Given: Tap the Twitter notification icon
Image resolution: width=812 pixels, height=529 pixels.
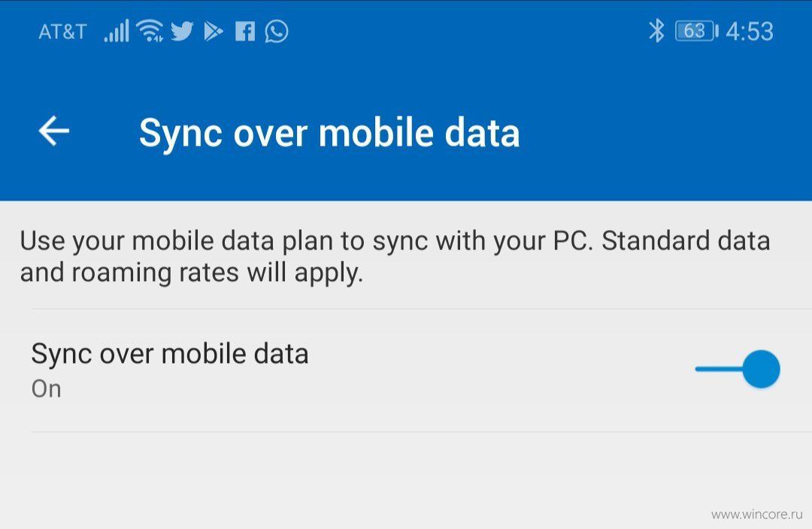Looking at the screenshot, I should tap(182, 31).
